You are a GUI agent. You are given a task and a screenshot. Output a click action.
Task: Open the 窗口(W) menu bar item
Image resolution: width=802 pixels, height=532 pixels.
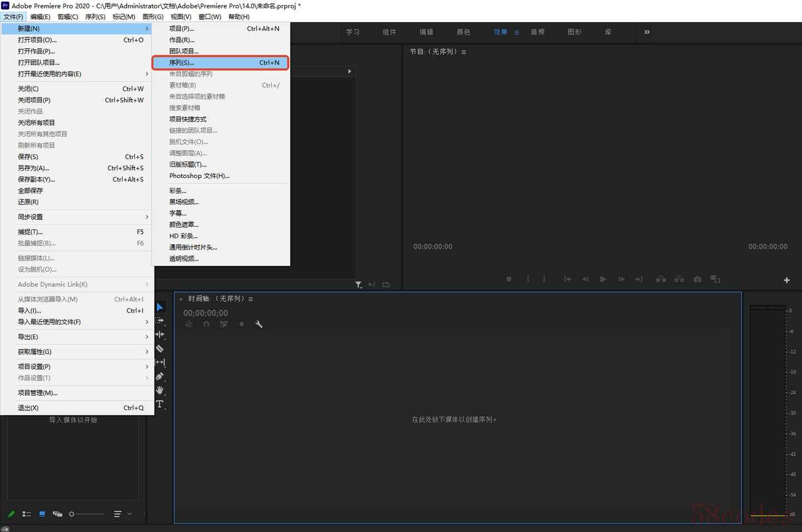[210, 17]
